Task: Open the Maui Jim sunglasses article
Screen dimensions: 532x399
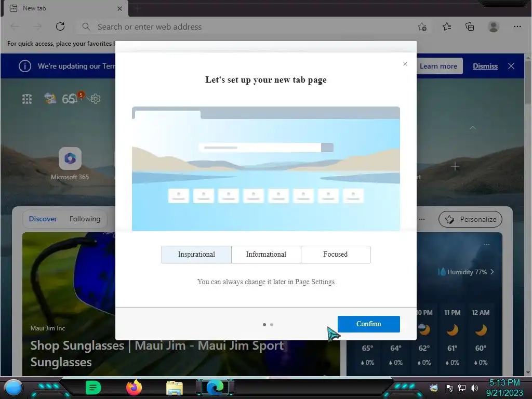Action: (x=157, y=354)
